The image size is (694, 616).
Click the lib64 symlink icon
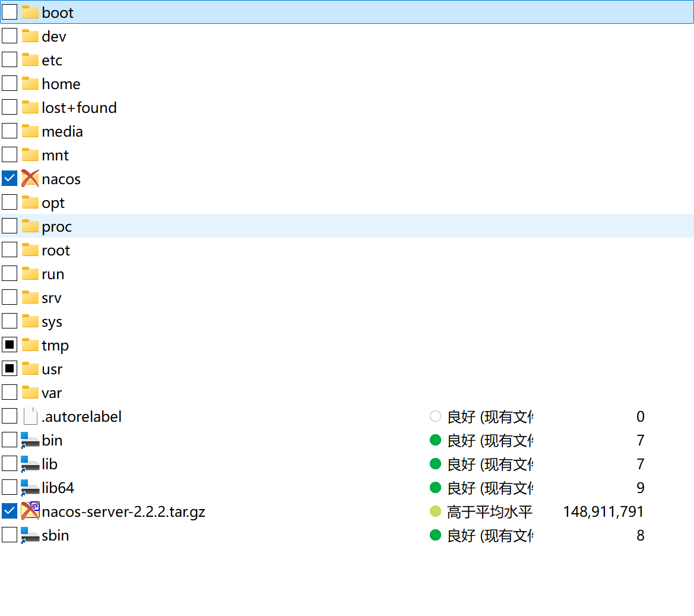point(30,488)
